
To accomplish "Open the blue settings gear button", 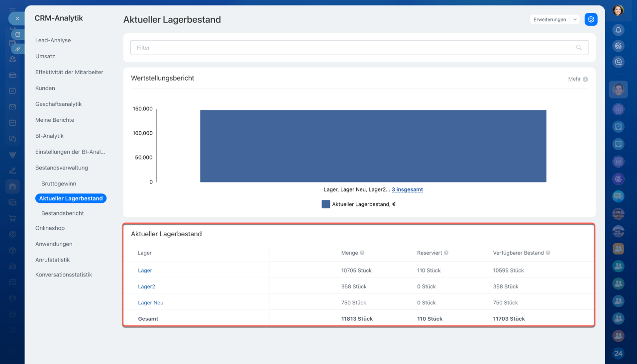I will coord(591,19).
